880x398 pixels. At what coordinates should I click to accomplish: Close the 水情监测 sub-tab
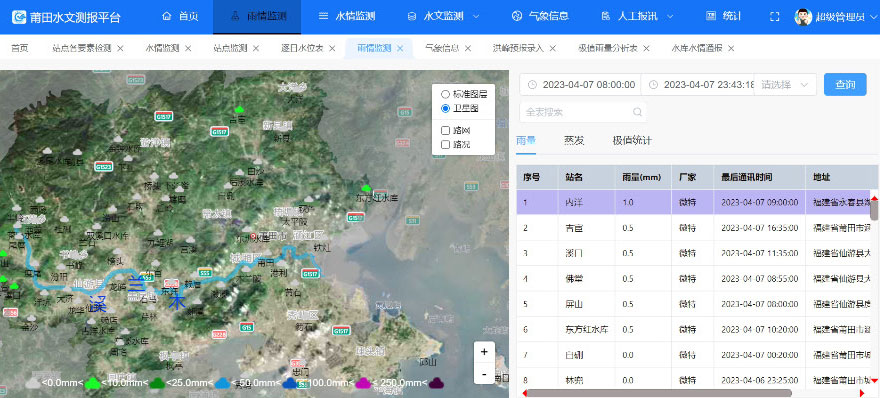(188, 48)
